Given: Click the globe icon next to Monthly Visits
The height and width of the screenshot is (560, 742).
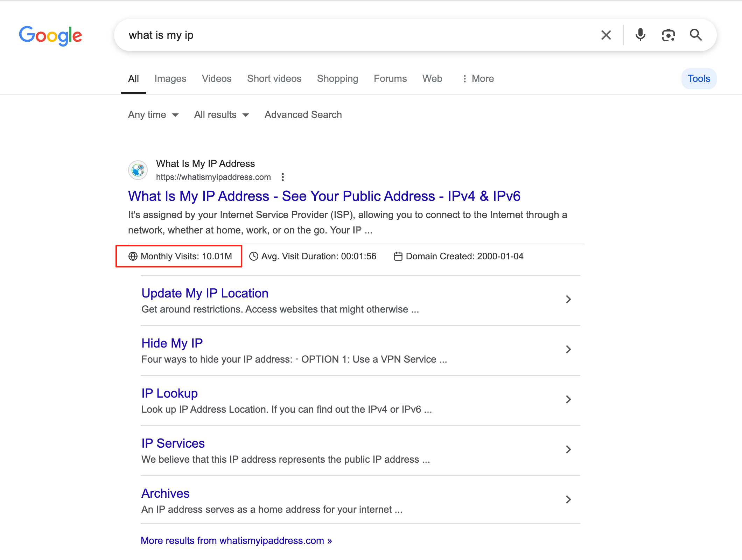Looking at the screenshot, I should point(133,256).
